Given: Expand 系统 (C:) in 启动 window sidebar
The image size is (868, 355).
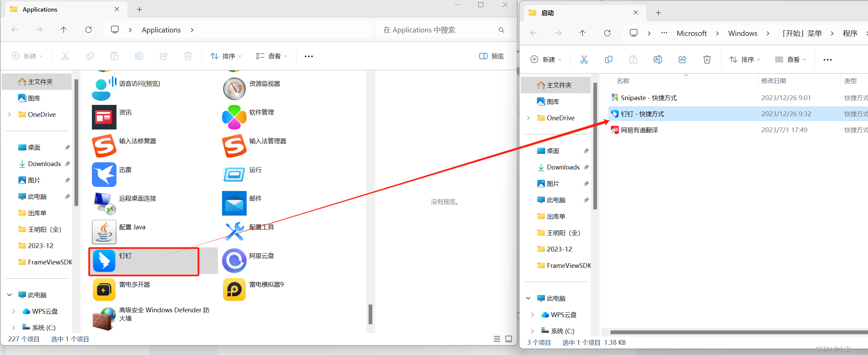Looking at the screenshot, I should coord(533,331).
